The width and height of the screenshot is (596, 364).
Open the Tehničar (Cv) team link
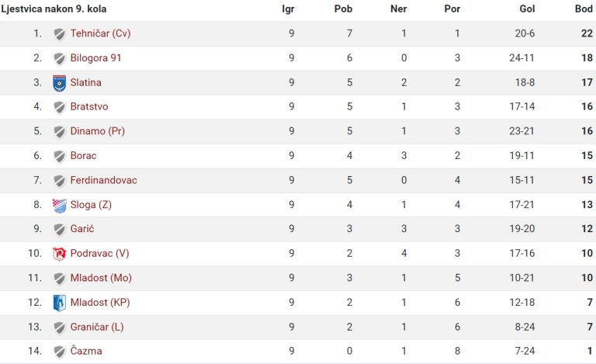pyautogui.click(x=100, y=33)
